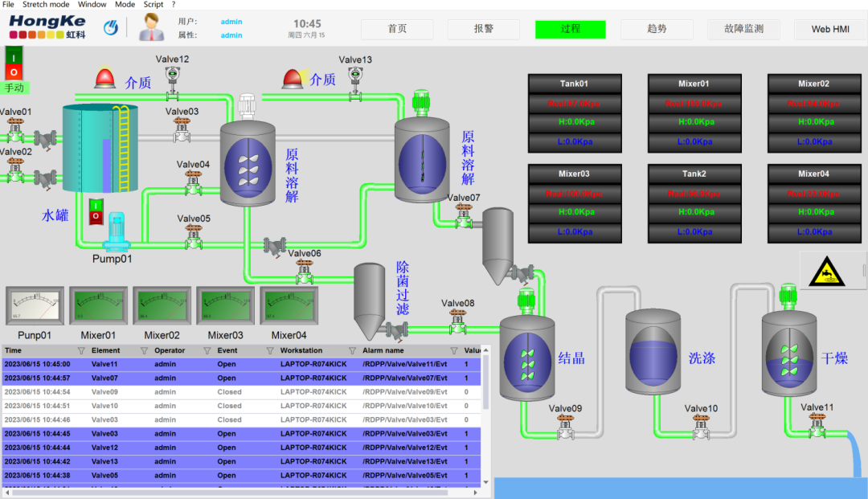Screen dimensions: 868x499
Task: Open the Web HMI page
Action: click(830, 29)
